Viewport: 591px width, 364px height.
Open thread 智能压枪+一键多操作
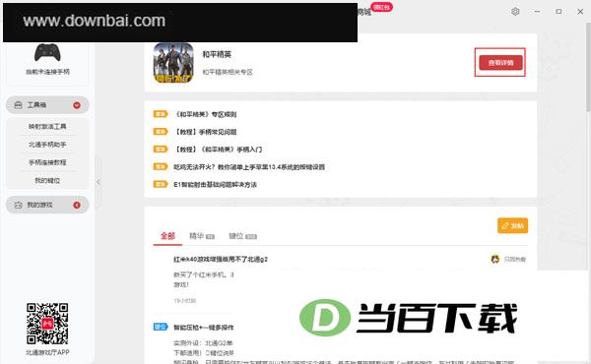click(203, 328)
